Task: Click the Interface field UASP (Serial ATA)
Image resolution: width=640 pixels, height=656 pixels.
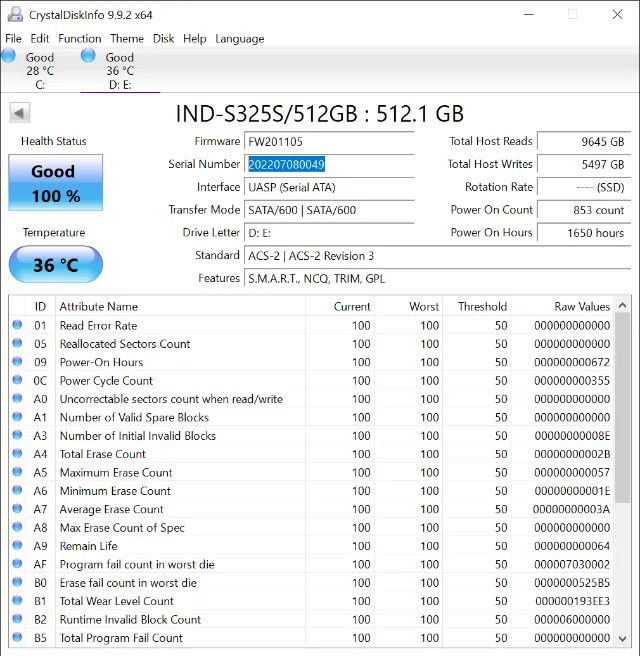Action: coord(329,187)
